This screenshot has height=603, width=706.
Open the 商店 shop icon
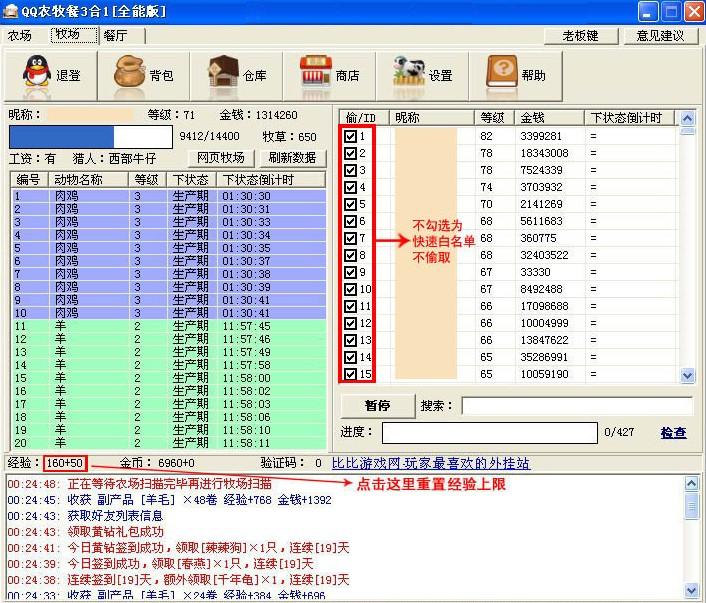click(x=316, y=71)
